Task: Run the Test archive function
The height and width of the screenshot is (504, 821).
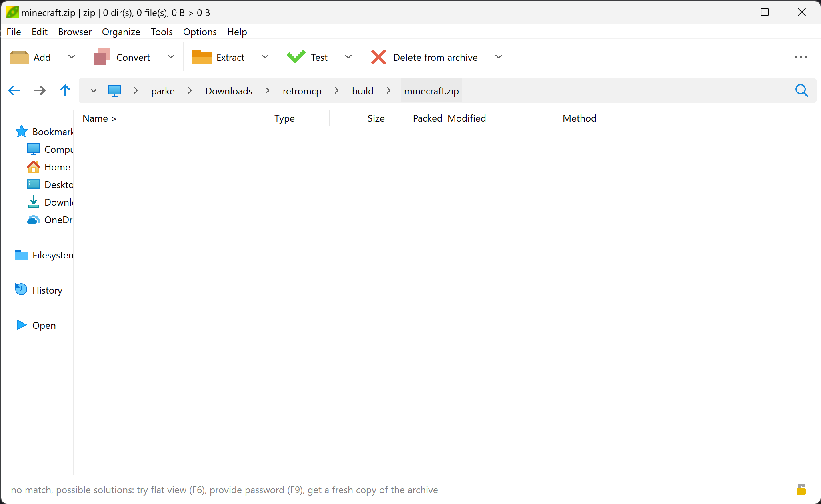Action: (296, 57)
